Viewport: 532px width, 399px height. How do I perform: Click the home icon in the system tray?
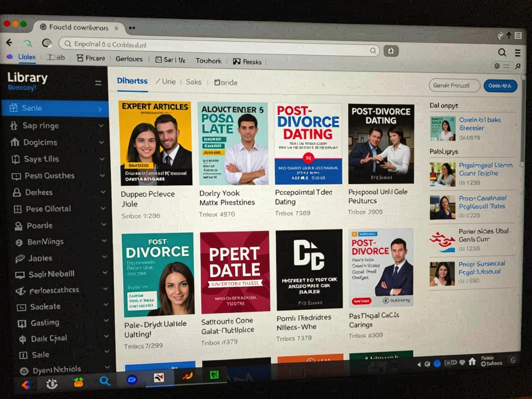472,362
